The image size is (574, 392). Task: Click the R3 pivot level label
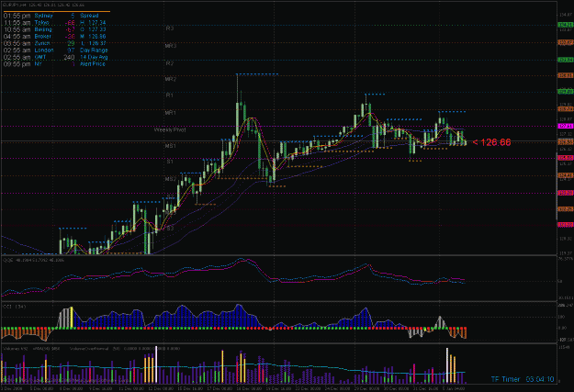[x=170, y=28]
